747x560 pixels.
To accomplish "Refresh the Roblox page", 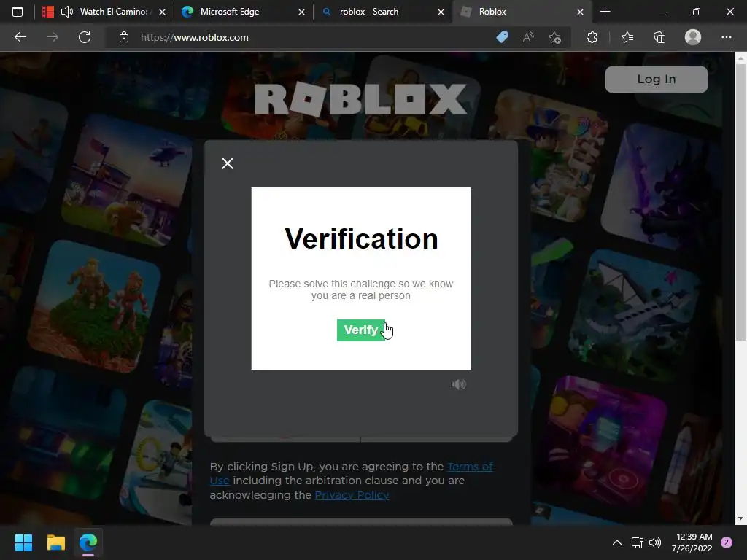I will (x=85, y=37).
